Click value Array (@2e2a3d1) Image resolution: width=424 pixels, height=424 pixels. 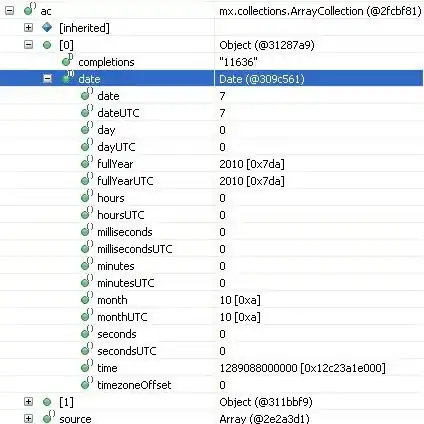pyautogui.click(x=264, y=419)
